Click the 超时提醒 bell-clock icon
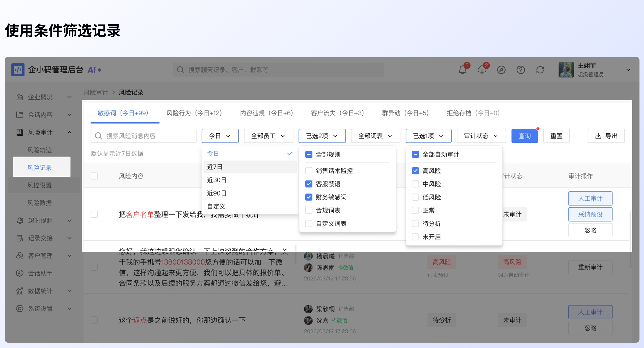 point(19,221)
